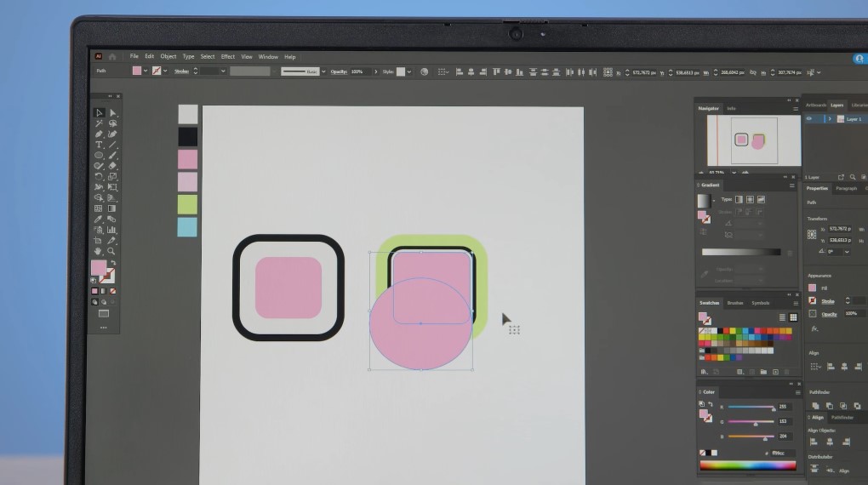Open Edit Toolbar three dots
Screen dimensions: 868x485
[104, 328]
